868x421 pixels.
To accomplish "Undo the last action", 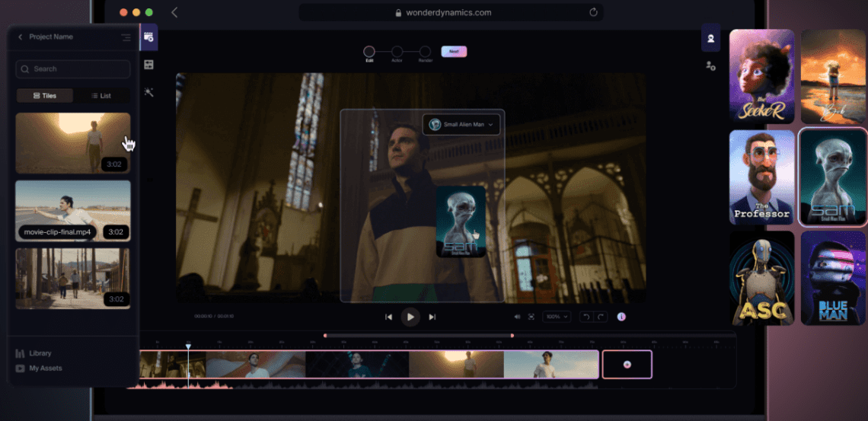I will click(x=586, y=317).
